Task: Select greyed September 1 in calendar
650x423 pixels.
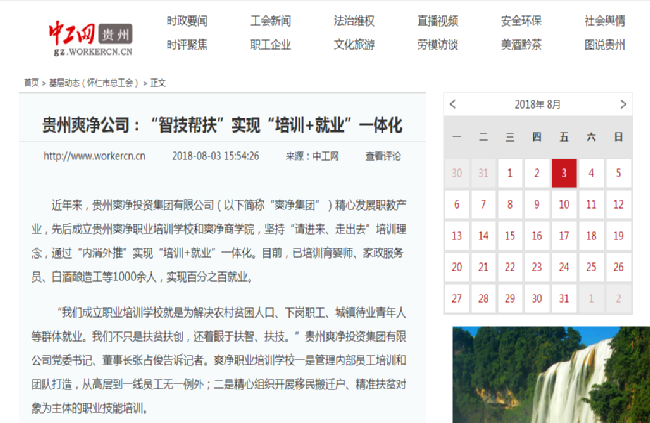Action: [x=591, y=299]
